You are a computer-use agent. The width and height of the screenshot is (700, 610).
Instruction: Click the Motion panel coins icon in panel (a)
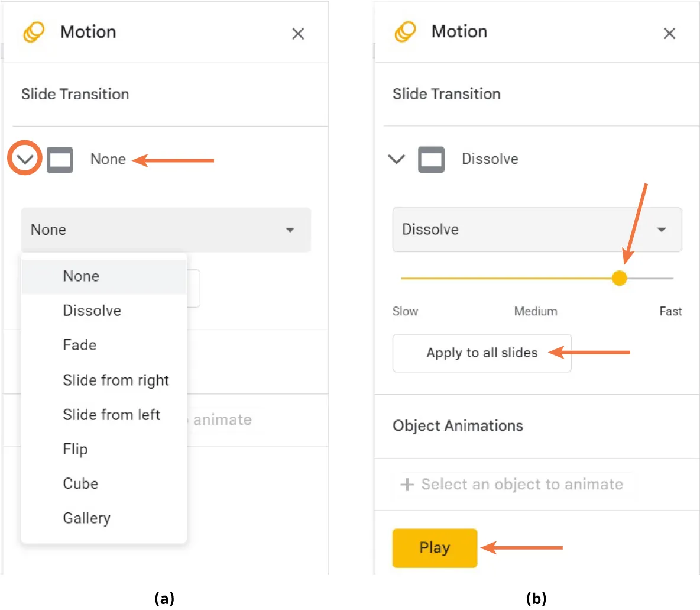(33, 32)
